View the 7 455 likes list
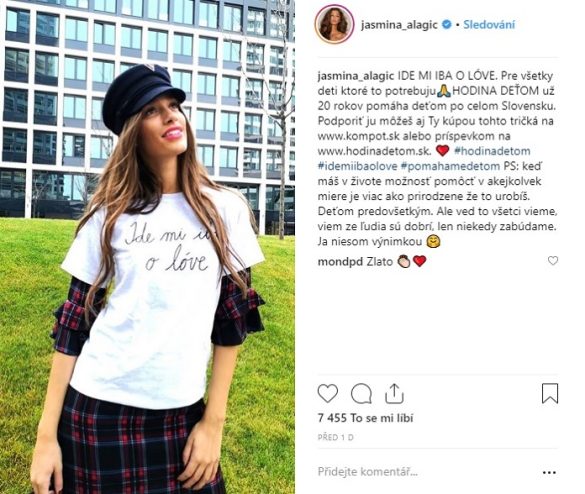Image resolution: width=585 pixels, height=494 pixels. tap(366, 418)
